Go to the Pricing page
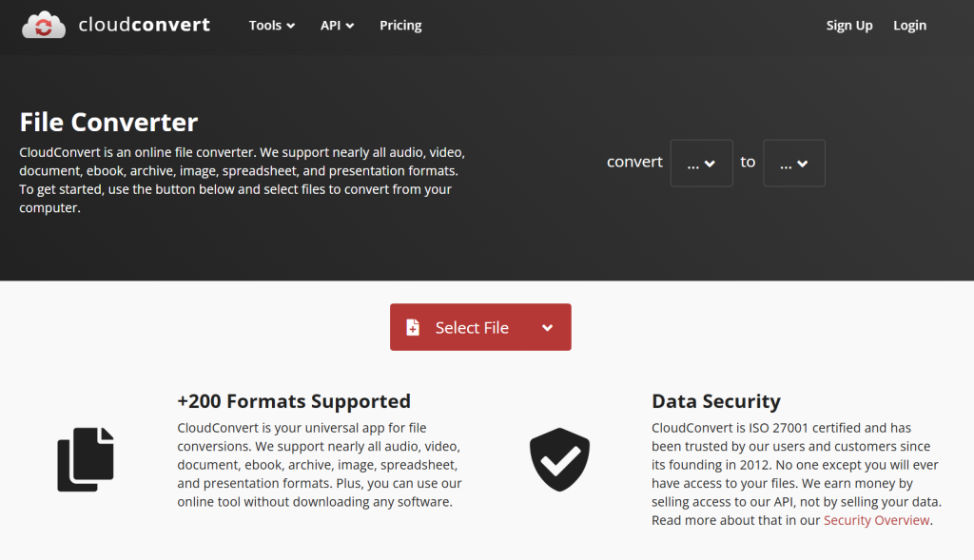Viewport: 974px width, 560px height. tap(400, 26)
